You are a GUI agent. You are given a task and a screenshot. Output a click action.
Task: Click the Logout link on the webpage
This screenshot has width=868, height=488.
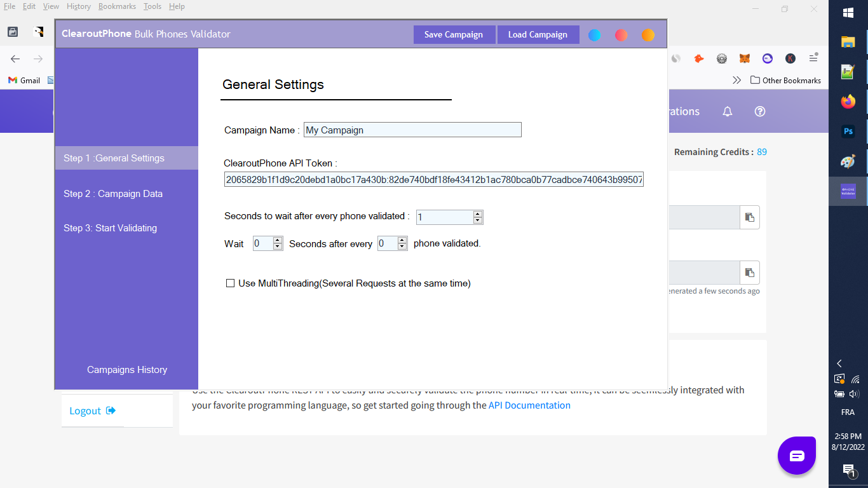[92, 410]
